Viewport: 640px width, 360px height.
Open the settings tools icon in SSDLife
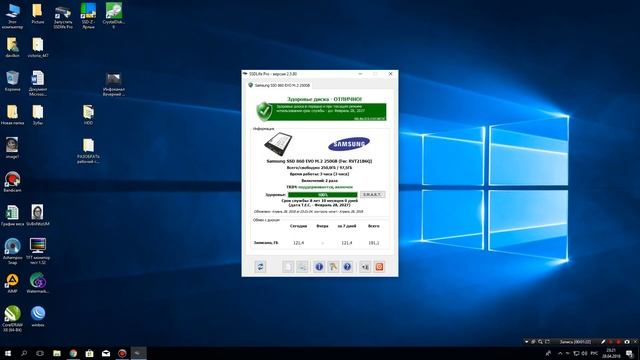point(333,267)
